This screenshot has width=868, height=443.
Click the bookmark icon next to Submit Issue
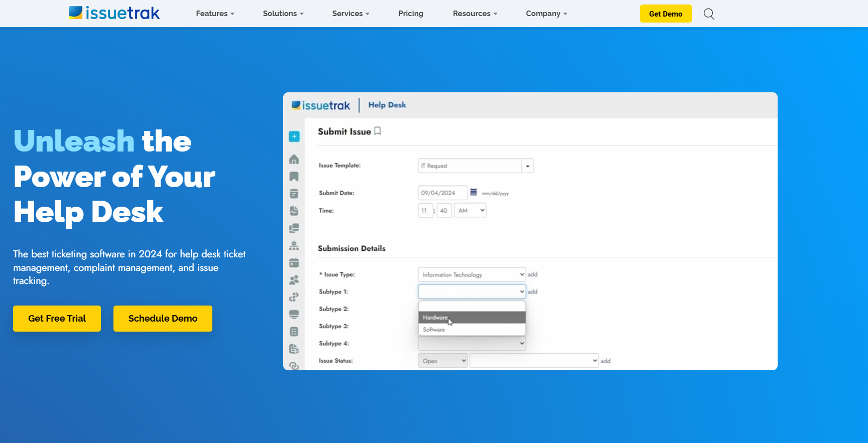378,131
